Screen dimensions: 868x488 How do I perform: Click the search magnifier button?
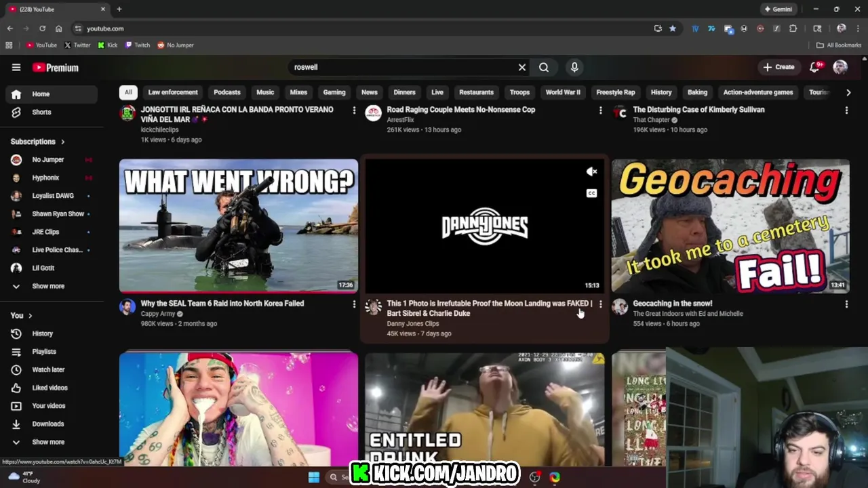click(x=544, y=67)
